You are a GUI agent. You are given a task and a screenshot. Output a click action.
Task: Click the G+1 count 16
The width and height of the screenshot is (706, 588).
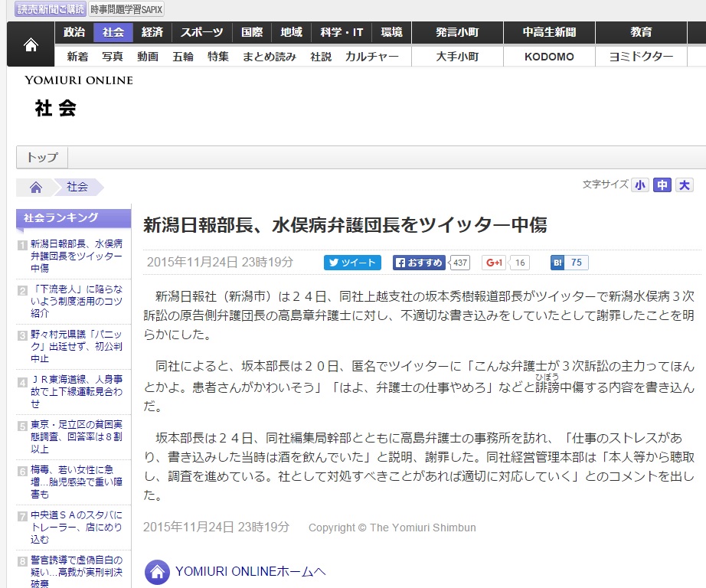520,263
